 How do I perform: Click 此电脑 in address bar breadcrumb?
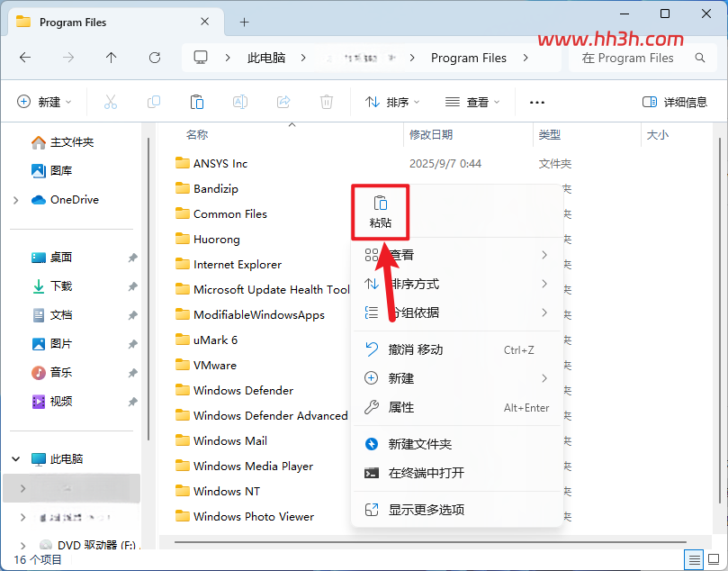point(266,58)
